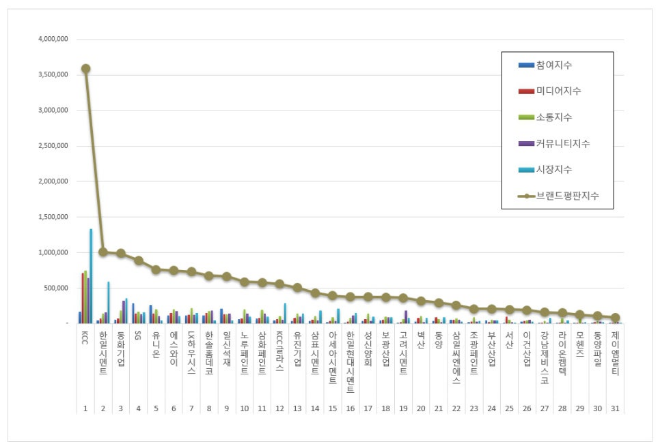Select the green 소통지수 legend marker
Viewport: 660px width, 448px height.
[x=526, y=117]
